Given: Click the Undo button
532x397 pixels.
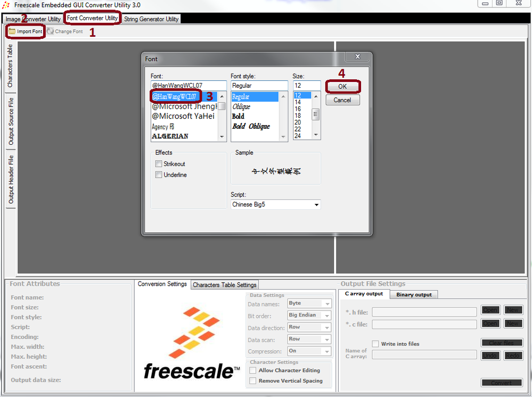Looking at the screenshot, I should tap(490, 355).
